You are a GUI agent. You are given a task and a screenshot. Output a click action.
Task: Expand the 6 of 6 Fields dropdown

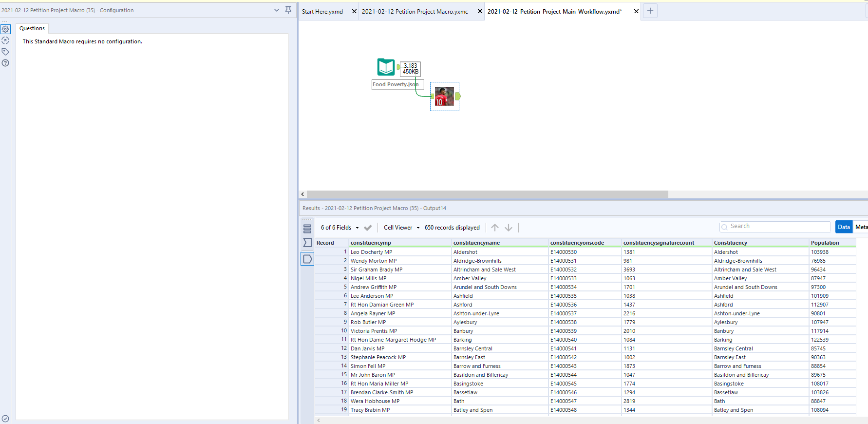(340, 228)
